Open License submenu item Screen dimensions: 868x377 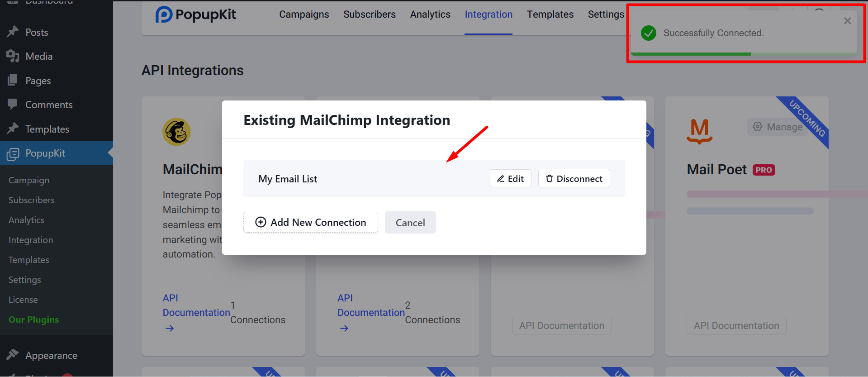pyautogui.click(x=23, y=300)
